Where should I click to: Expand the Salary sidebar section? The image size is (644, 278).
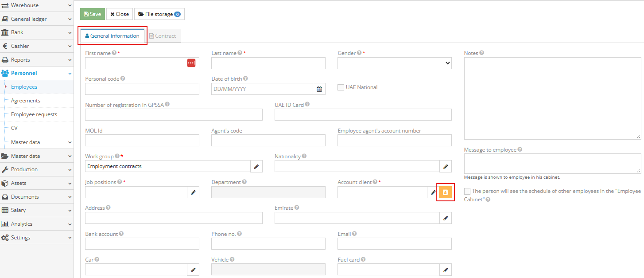[37, 210]
